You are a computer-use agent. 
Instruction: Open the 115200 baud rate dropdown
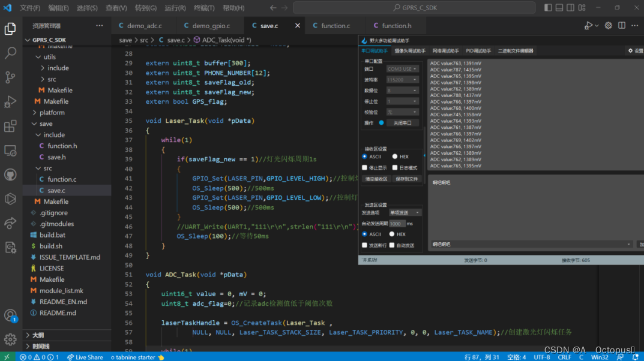click(x=402, y=80)
